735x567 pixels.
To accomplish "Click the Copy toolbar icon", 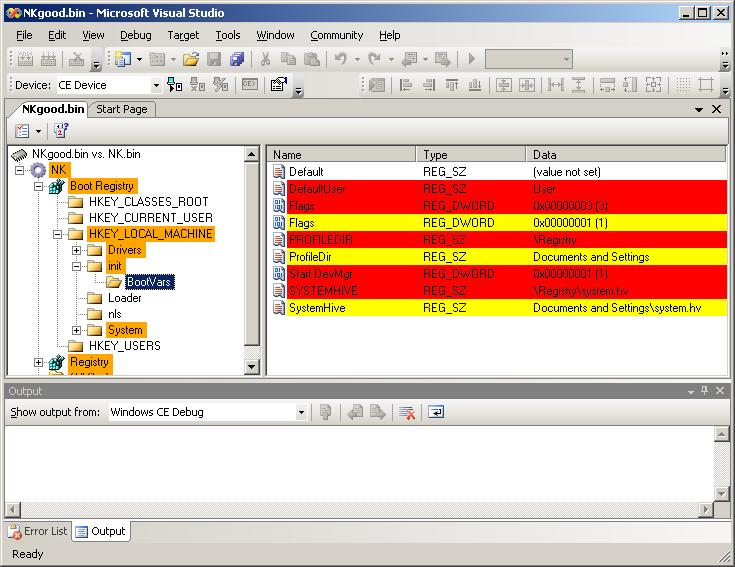I will pyautogui.click(x=288, y=59).
